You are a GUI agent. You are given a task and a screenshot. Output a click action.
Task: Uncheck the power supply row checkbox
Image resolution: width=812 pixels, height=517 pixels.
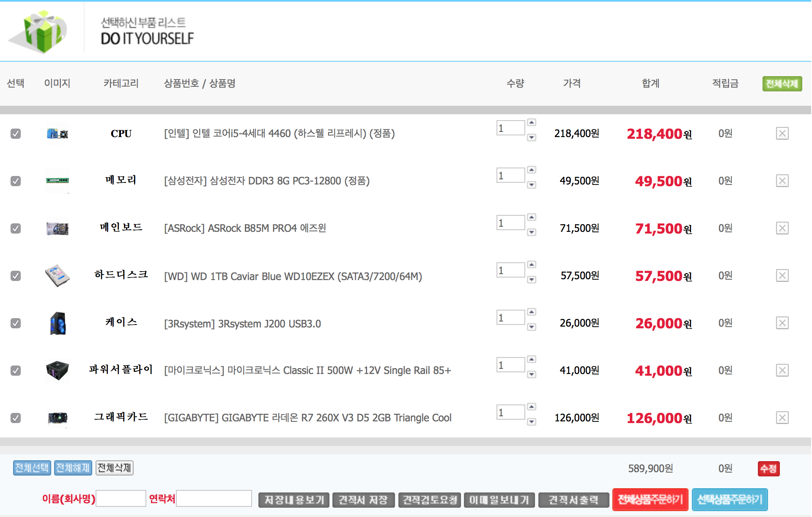point(16,371)
